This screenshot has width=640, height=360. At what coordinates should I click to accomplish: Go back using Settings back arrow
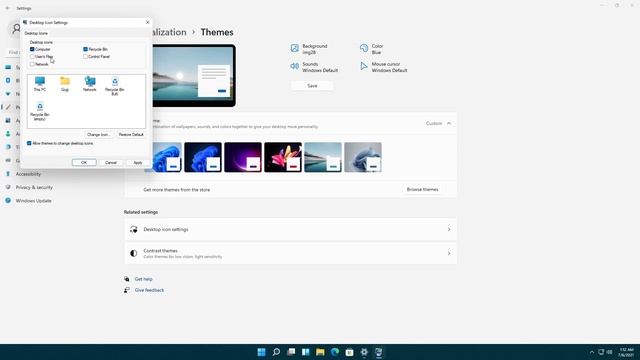point(7,8)
